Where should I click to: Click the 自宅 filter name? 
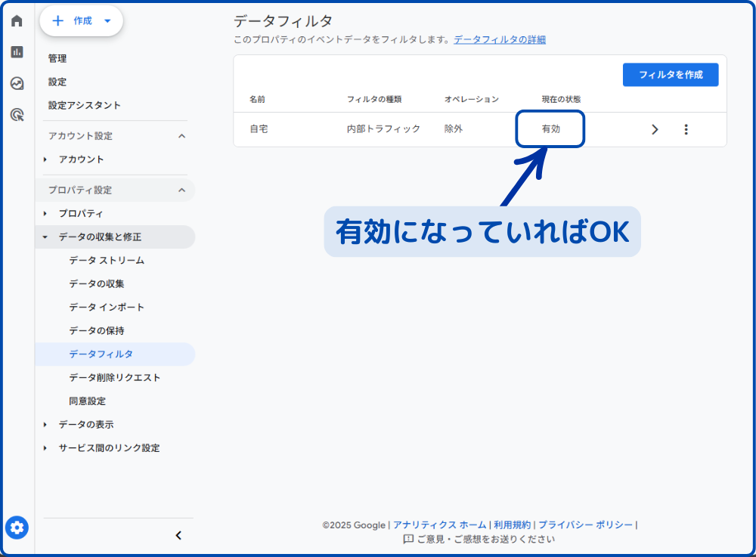(x=259, y=129)
